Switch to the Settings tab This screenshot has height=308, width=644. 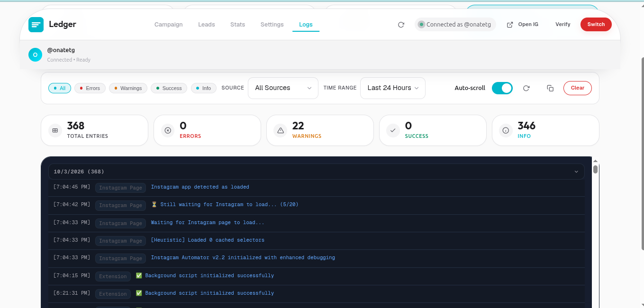coord(272,25)
